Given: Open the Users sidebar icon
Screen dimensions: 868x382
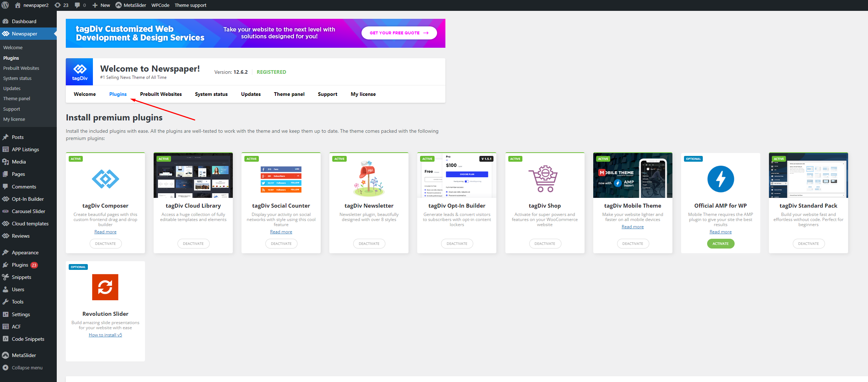Looking at the screenshot, I should 5,289.
